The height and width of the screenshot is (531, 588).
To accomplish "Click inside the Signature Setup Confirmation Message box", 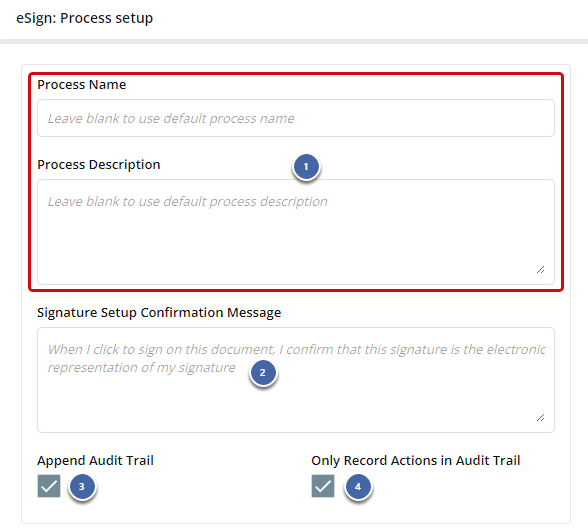I will pos(296,380).
